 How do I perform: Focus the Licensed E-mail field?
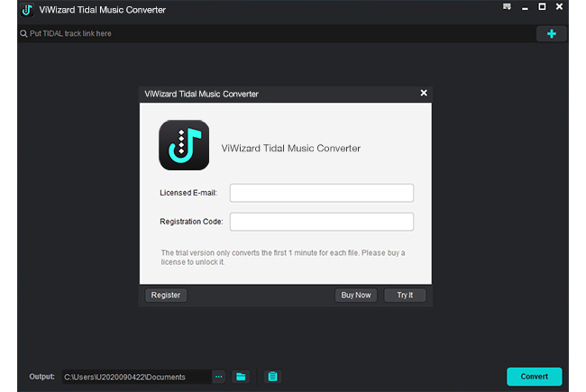click(322, 193)
